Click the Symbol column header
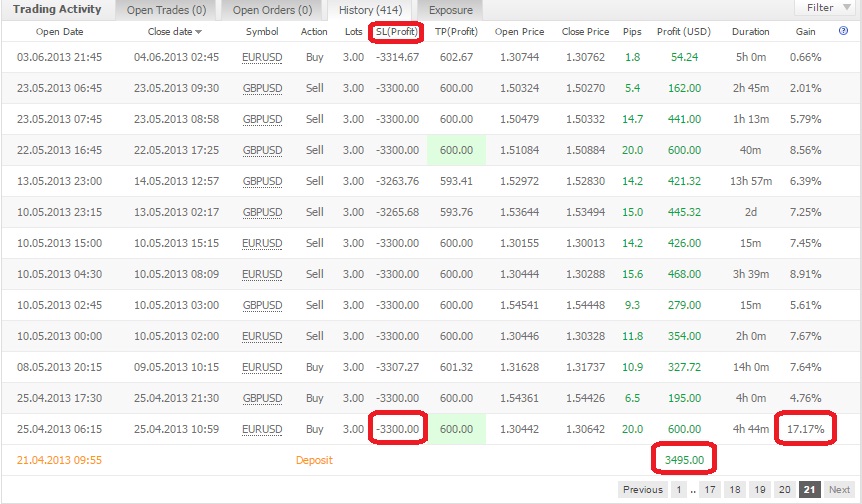Image resolution: width=862 pixels, height=504 pixels. coord(262,32)
